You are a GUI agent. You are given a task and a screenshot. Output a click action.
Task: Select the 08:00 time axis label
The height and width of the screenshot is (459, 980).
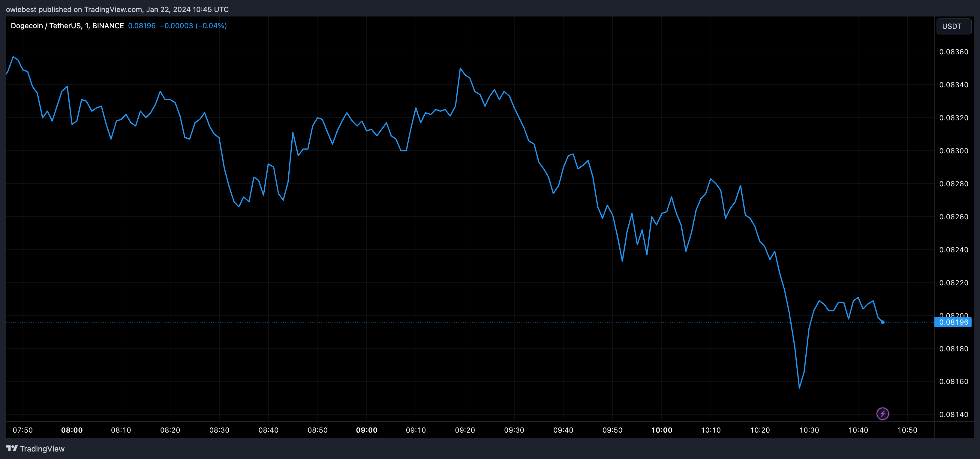[x=72, y=430]
